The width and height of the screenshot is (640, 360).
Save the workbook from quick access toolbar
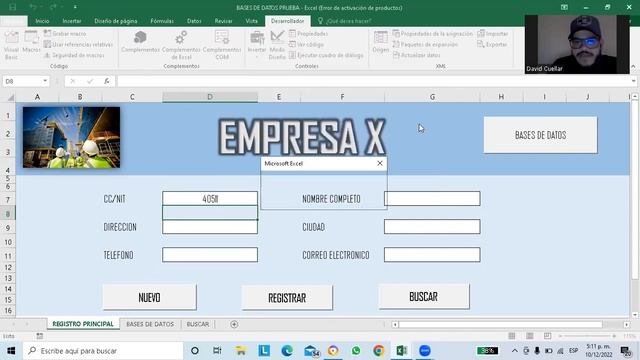(x=13, y=7)
